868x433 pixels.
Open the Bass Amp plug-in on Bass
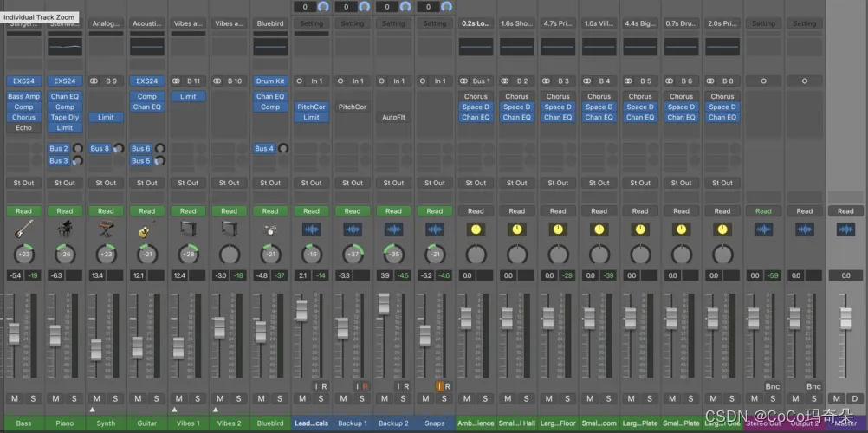[23, 96]
